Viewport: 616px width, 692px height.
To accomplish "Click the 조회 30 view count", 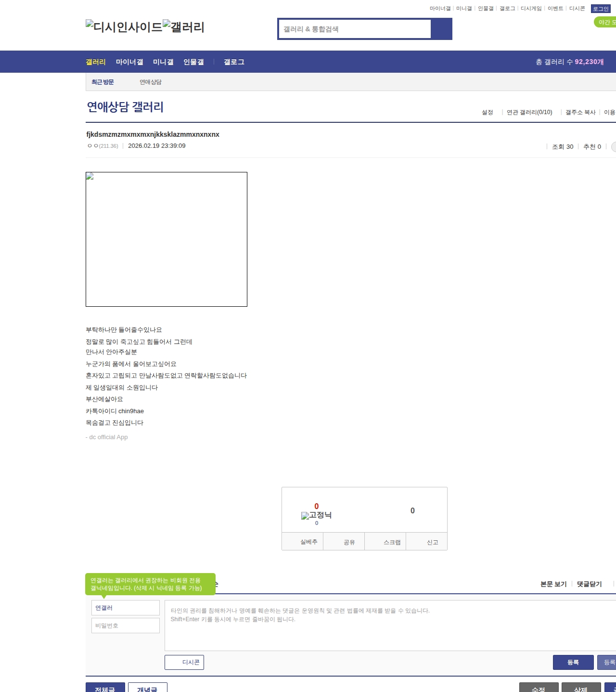I will pyautogui.click(x=563, y=147).
